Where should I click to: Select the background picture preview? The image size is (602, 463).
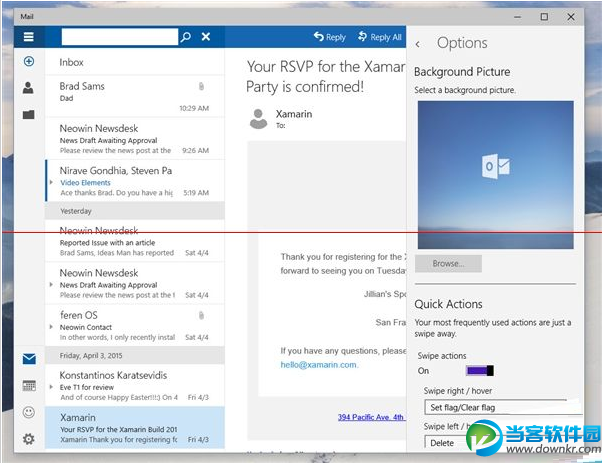496,175
